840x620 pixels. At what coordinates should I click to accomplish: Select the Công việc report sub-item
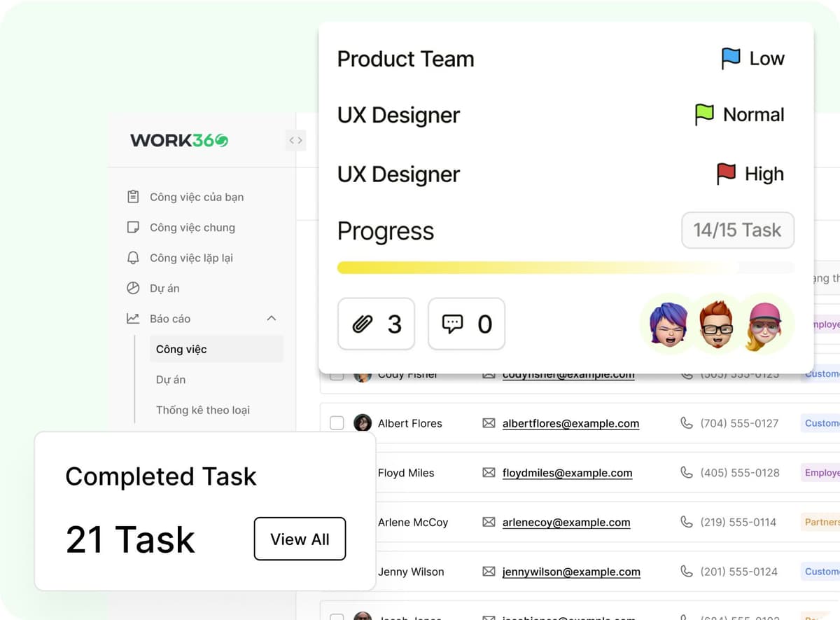coord(181,349)
